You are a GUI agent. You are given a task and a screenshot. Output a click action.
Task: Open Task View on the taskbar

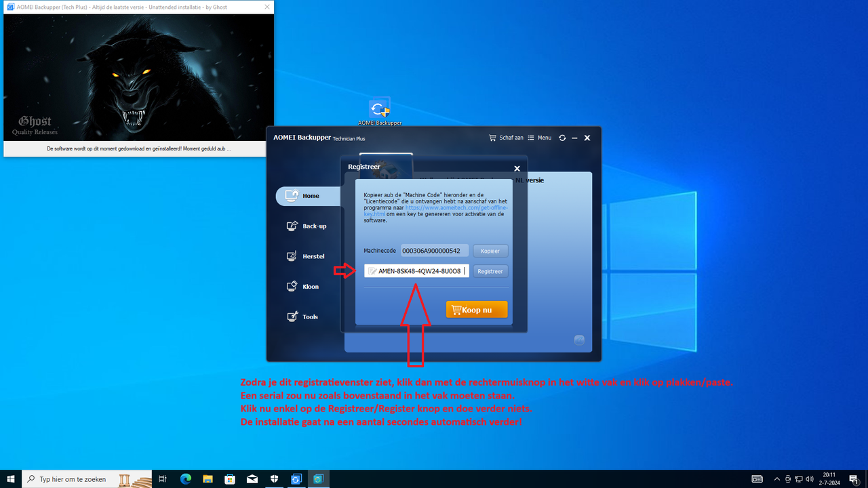coord(163,479)
